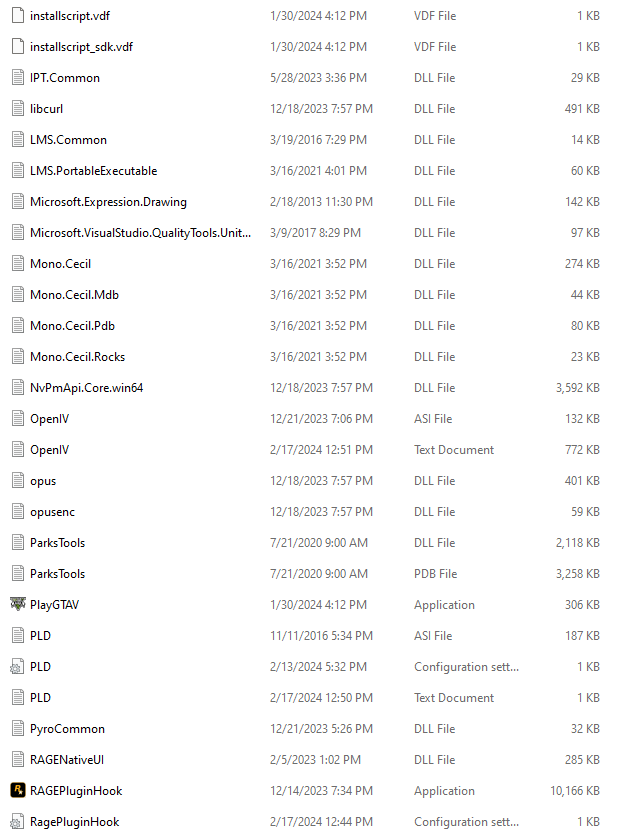Click the Mono.Cecil.Rocks DLL icon
626x839 pixels.
(x=17, y=356)
